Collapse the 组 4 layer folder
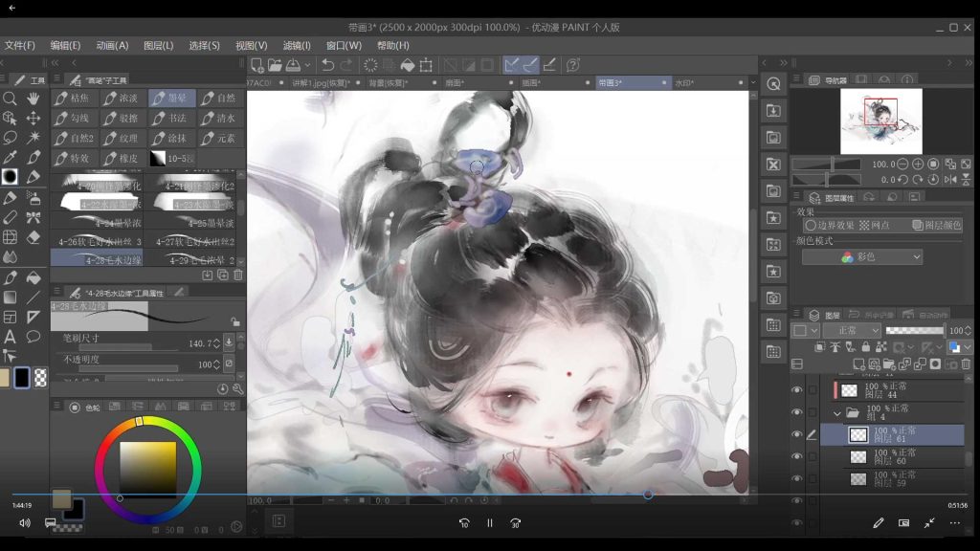This screenshot has width=980, height=551. pos(836,413)
